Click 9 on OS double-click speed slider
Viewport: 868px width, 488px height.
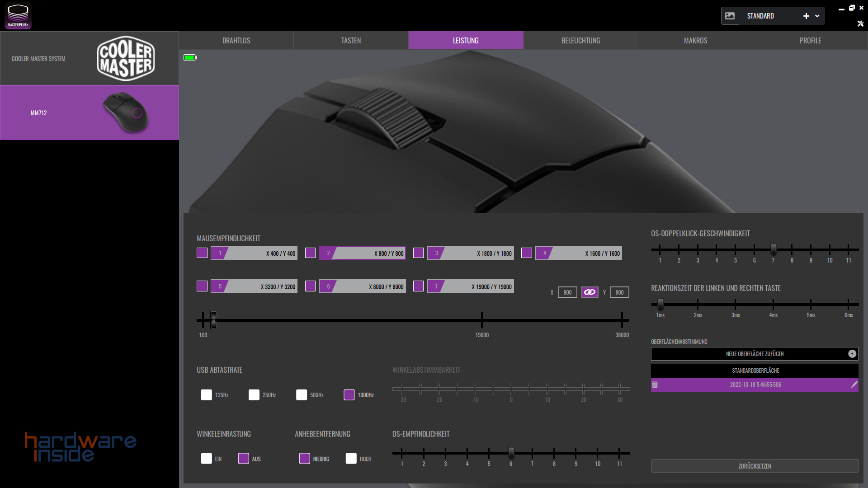(811, 249)
